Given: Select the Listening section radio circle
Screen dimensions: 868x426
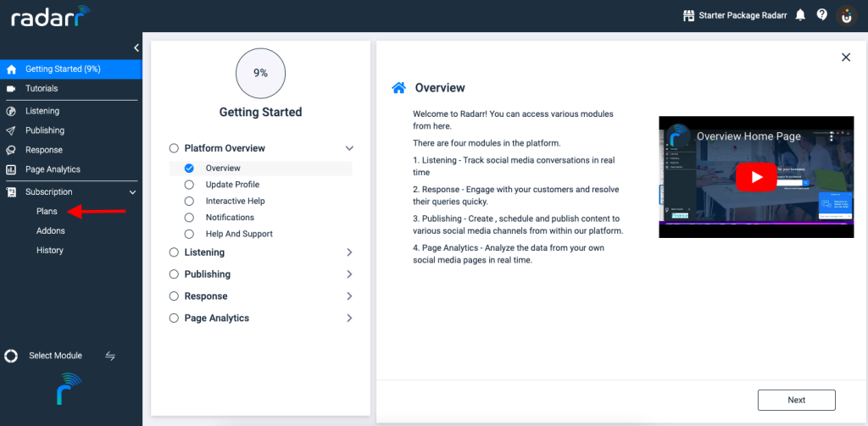Looking at the screenshot, I should pyautogui.click(x=174, y=252).
